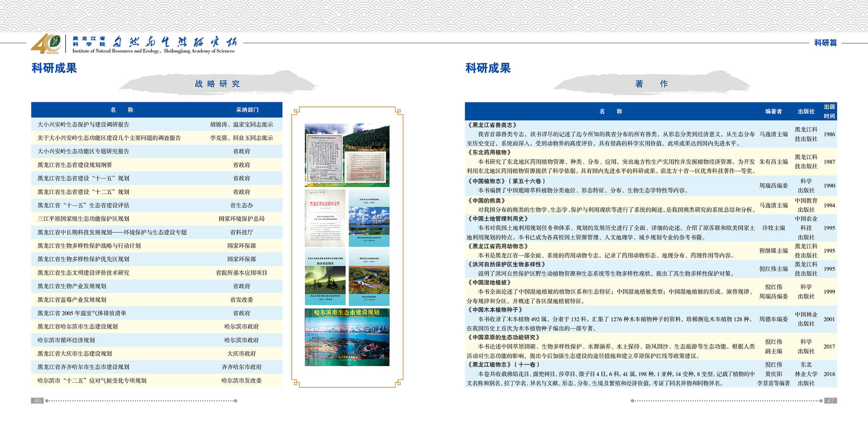868x434 pixels.
Task: Open the 黑龙江省人民政府文件 cover image
Action: [x=325, y=218]
